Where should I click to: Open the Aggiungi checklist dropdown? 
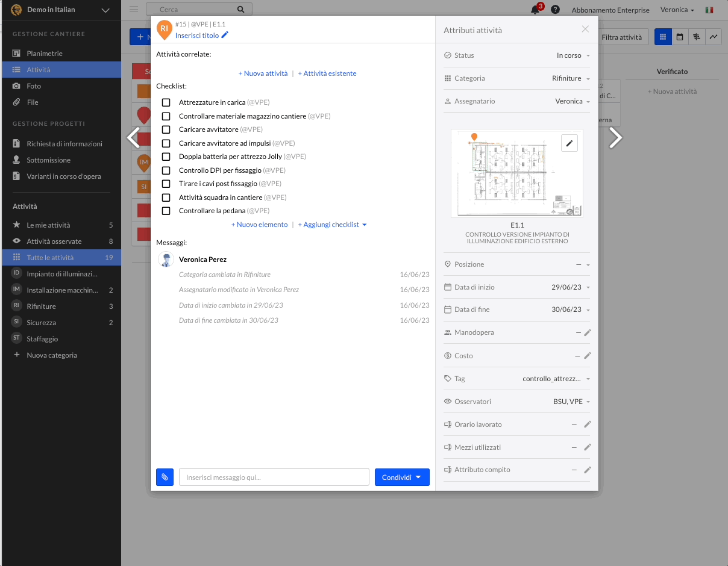click(x=332, y=225)
